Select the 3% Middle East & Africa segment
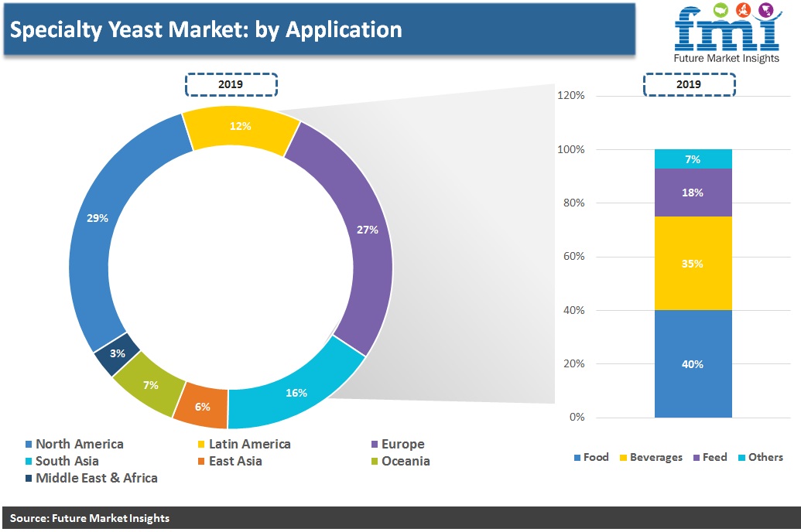The height and width of the screenshot is (532, 801). pyautogui.click(x=118, y=354)
